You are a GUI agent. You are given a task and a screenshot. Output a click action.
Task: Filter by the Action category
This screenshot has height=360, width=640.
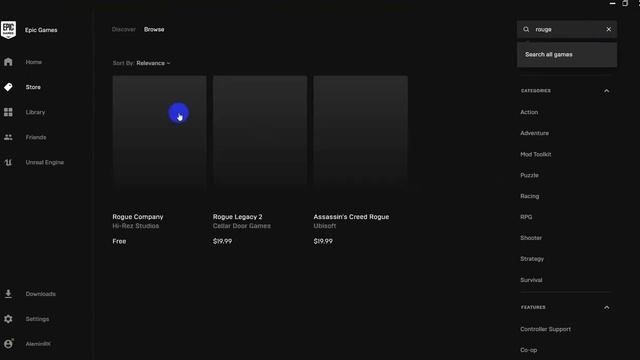pyautogui.click(x=529, y=112)
